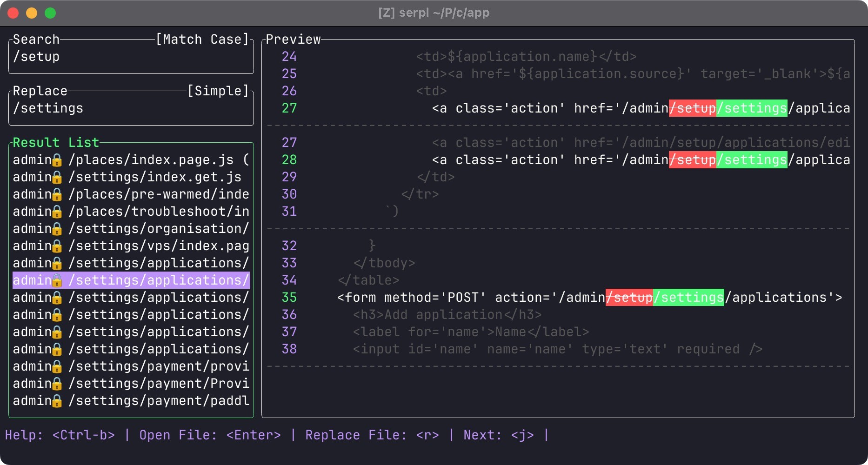The height and width of the screenshot is (465, 868).
Task: Click the lock icon on the settings/payment/paddl row
Action: coord(57,401)
